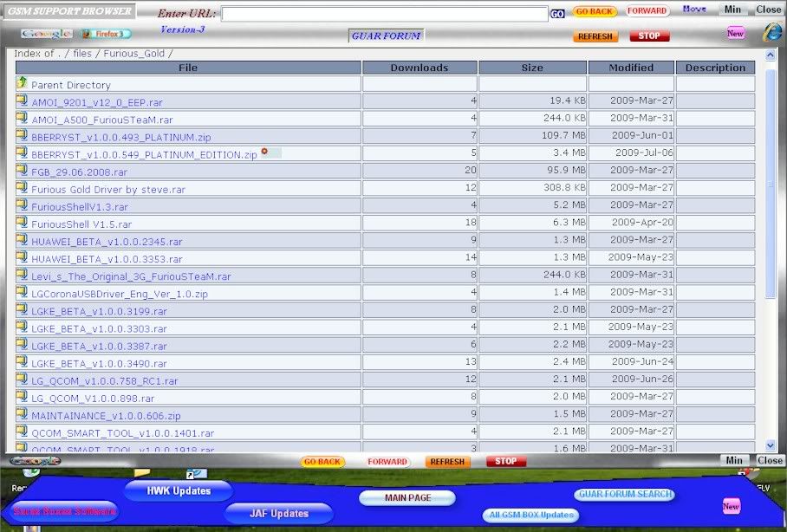
Task: Click the Move control in title area
Action: (694, 9)
